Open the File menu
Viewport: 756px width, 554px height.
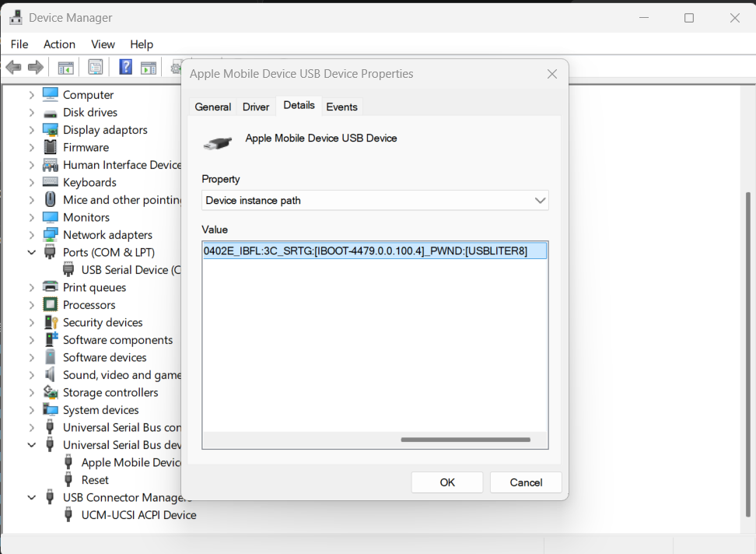[x=19, y=44]
